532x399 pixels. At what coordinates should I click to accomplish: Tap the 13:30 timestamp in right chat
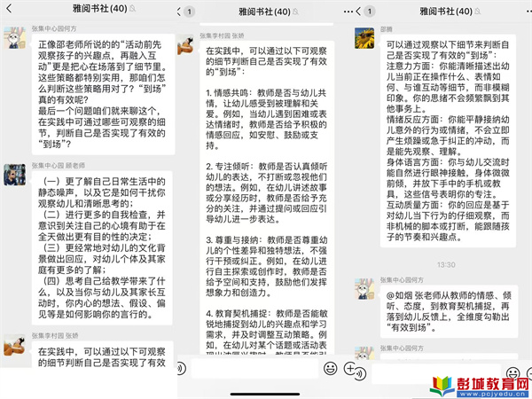pyautogui.click(x=446, y=264)
